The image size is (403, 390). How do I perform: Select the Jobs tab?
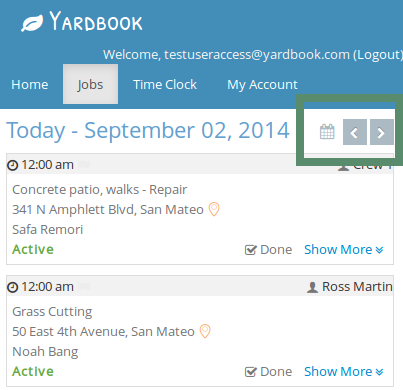coord(90,84)
